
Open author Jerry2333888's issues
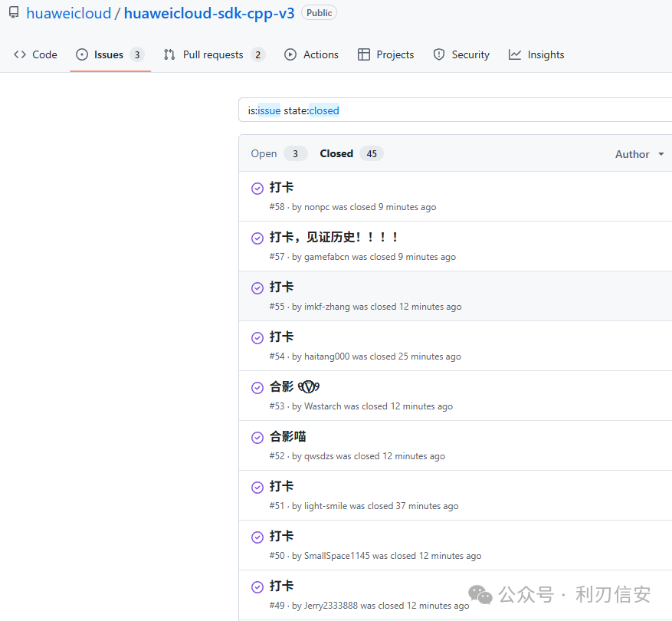pyautogui.click(x=331, y=606)
